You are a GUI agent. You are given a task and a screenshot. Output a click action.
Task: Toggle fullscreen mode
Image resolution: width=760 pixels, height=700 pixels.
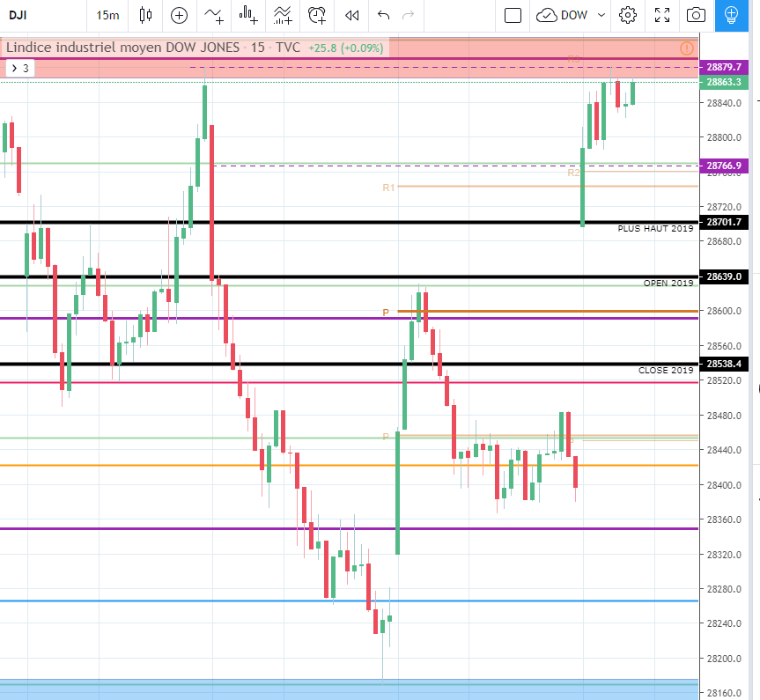pyautogui.click(x=662, y=15)
